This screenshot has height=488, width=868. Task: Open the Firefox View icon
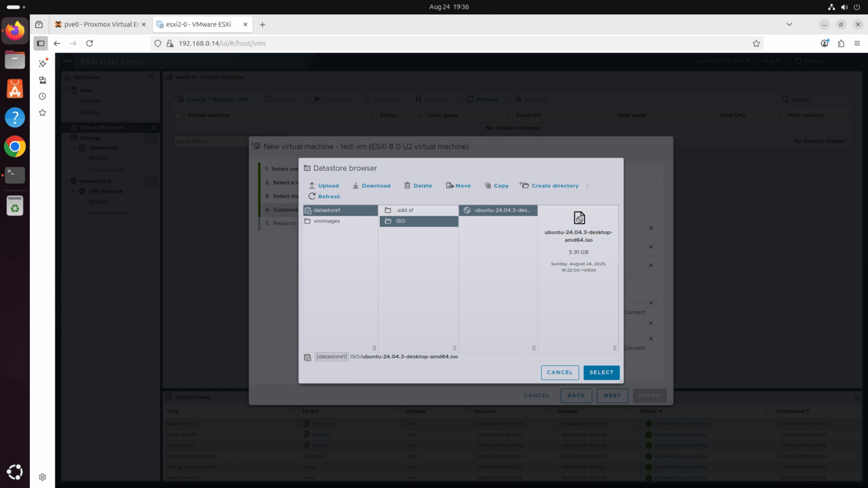[x=39, y=24]
